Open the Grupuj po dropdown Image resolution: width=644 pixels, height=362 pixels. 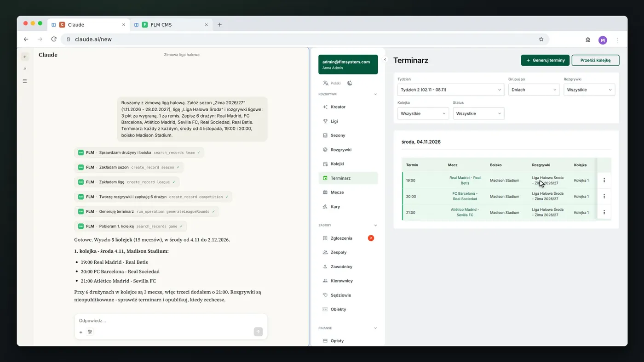tap(534, 90)
